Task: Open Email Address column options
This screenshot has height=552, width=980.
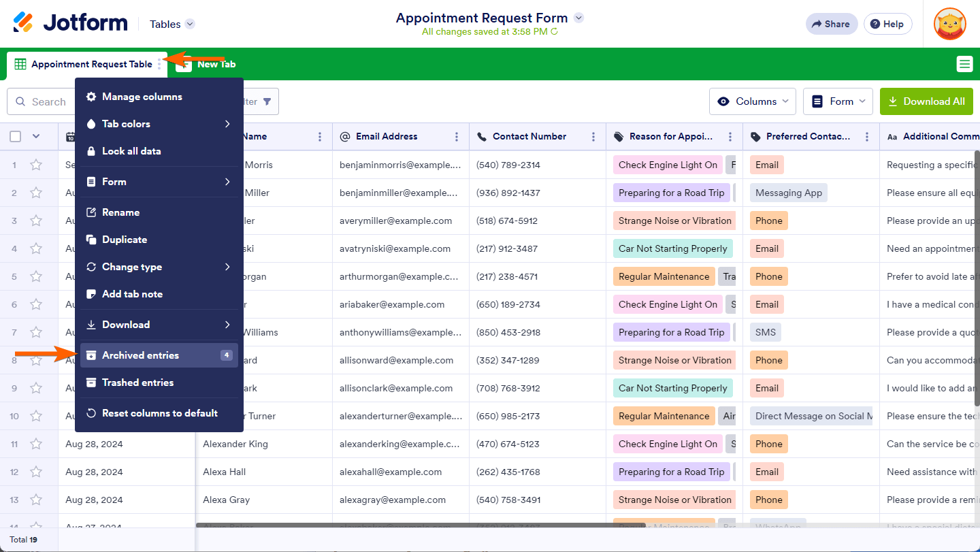Action: tap(457, 137)
